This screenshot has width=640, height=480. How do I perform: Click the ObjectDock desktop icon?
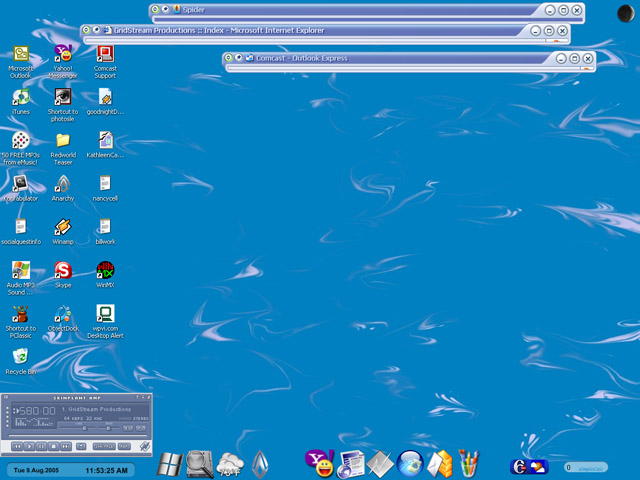tap(63, 313)
